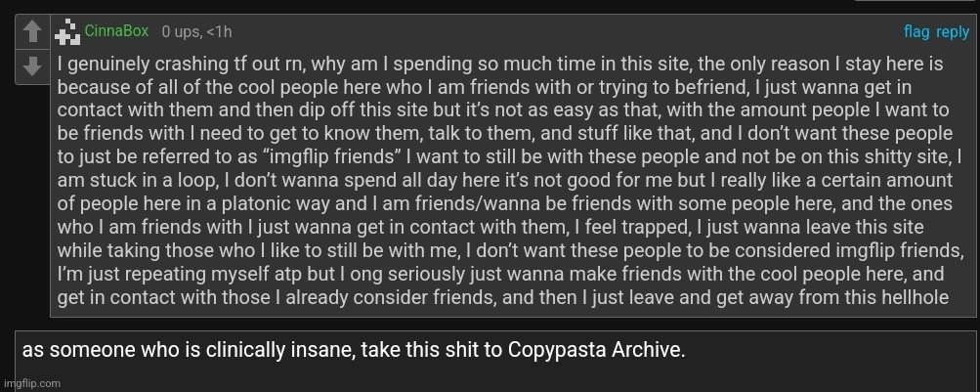Viewport: 980px width, 392px height.
Task: Upvote the CinnaBox comment
Action: pos(32,33)
